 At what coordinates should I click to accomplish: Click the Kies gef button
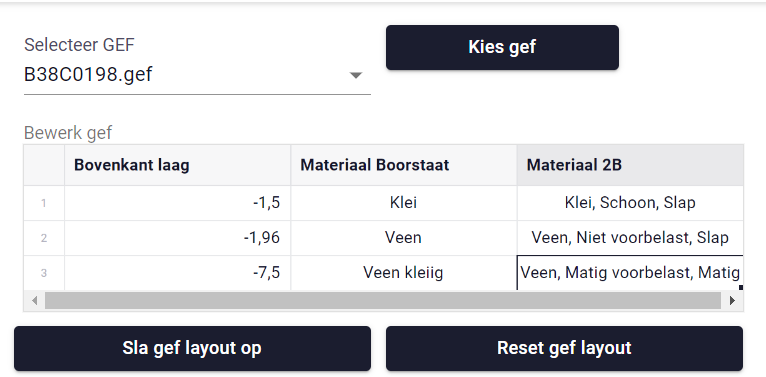click(502, 47)
